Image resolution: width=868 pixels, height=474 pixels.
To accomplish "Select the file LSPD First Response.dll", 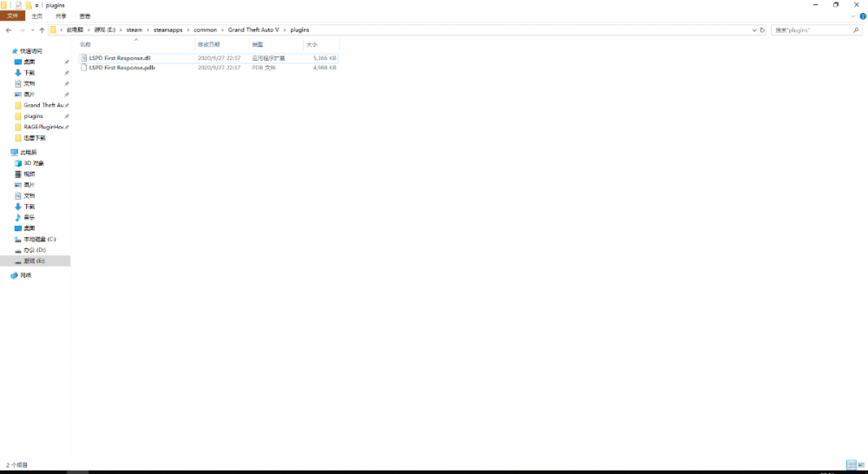I will tap(120, 57).
